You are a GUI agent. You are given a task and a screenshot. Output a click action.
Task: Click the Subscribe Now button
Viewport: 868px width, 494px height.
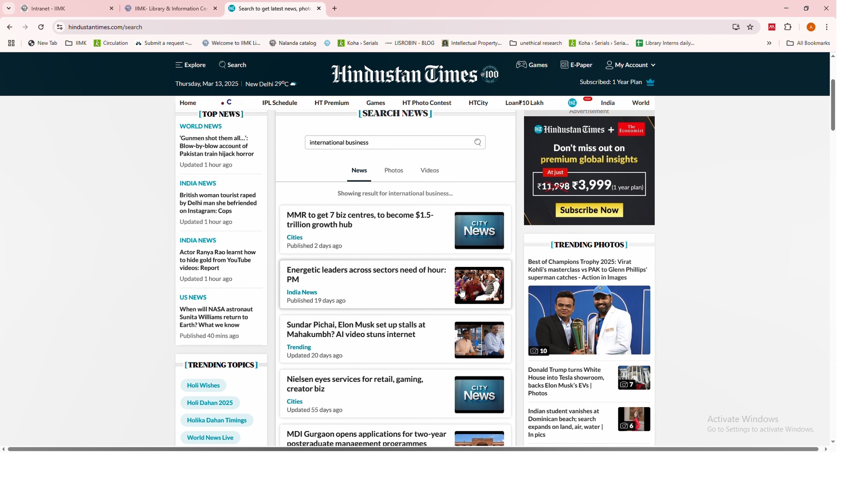589,210
